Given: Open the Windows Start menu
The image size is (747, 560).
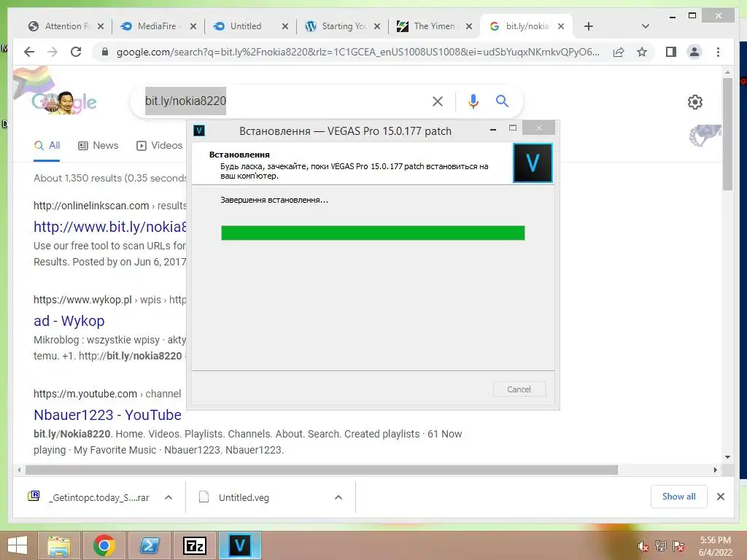Looking at the screenshot, I should tap(18, 545).
